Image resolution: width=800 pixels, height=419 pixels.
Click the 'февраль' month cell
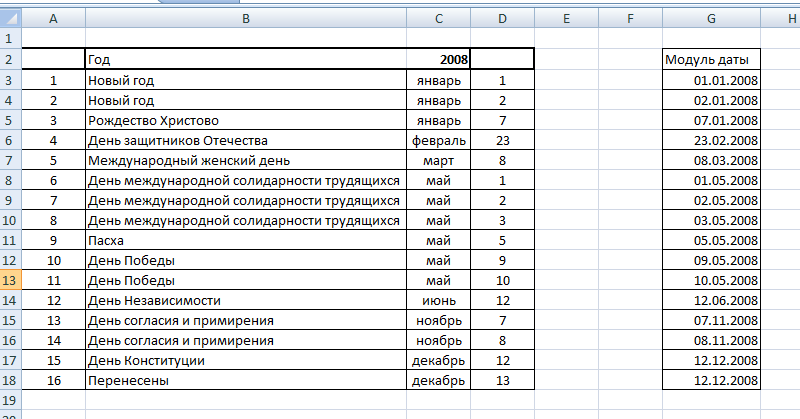pyautogui.click(x=439, y=140)
